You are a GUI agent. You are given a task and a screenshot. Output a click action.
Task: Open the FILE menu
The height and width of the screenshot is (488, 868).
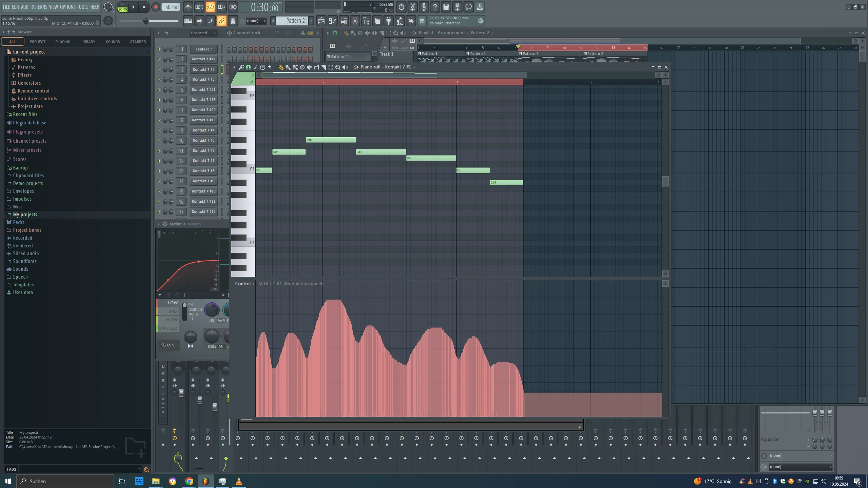pyautogui.click(x=6, y=7)
